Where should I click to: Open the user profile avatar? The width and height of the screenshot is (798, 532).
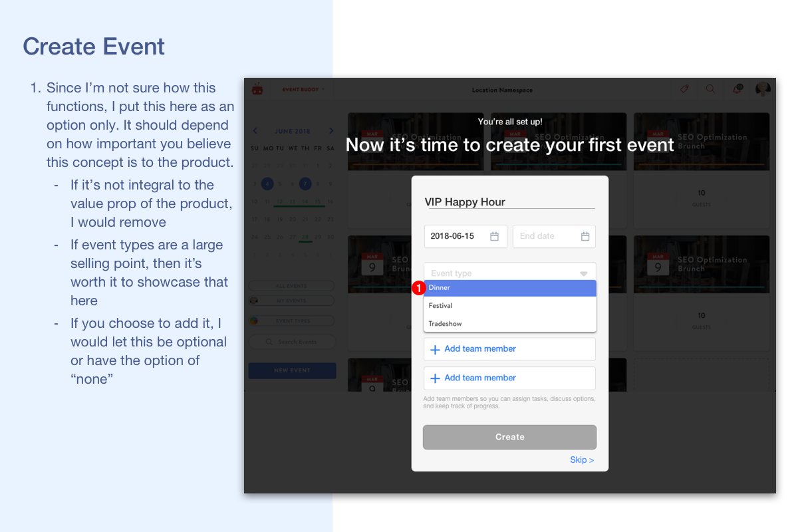[x=763, y=89]
